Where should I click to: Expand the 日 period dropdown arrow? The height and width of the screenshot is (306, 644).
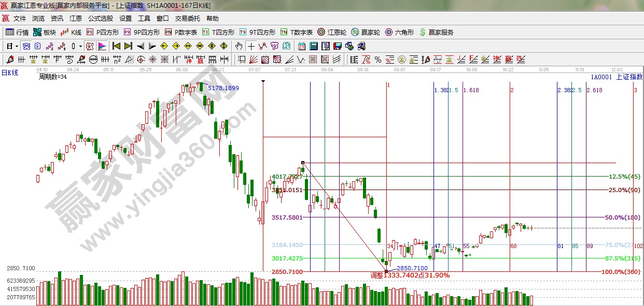(17, 46)
